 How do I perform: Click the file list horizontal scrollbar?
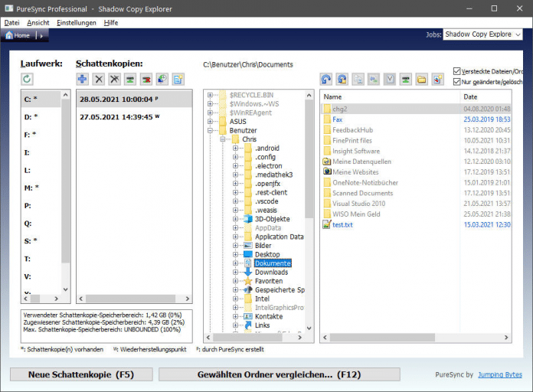coord(382,338)
